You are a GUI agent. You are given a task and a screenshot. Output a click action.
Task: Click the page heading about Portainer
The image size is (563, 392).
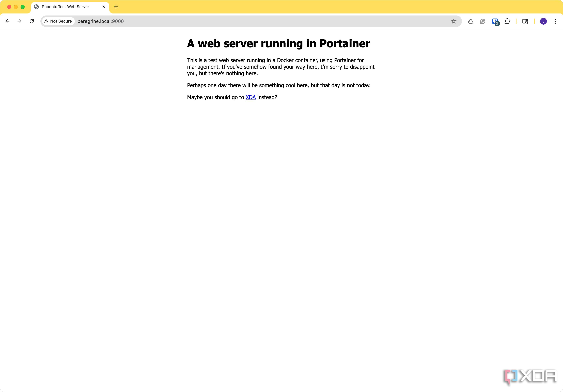278,44
